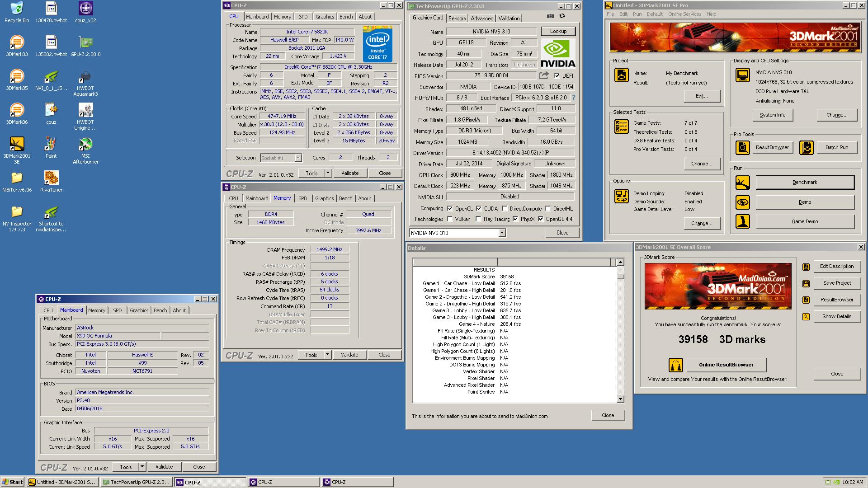
Task: Click the Details scrollbar thumb
Action: coord(620,277)
